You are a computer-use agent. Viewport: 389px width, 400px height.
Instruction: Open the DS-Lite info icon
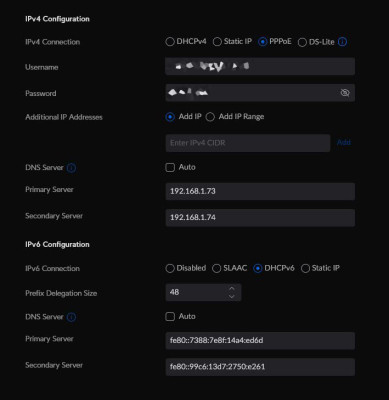(342, 42)
